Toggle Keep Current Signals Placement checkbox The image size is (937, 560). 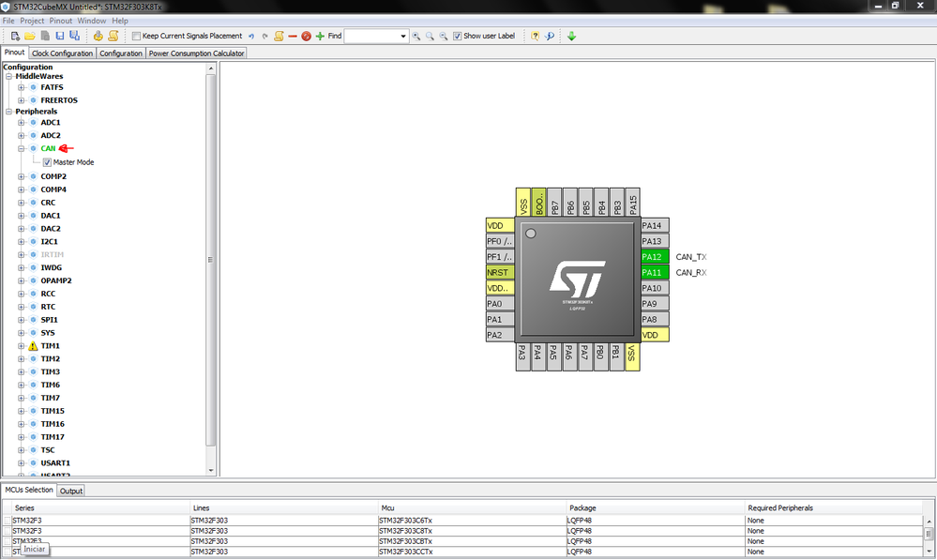136,36
